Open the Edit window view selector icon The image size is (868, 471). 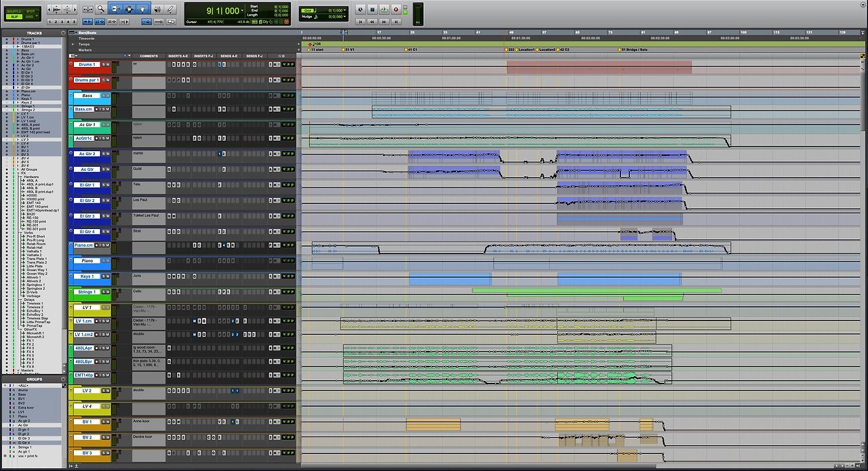73,56
